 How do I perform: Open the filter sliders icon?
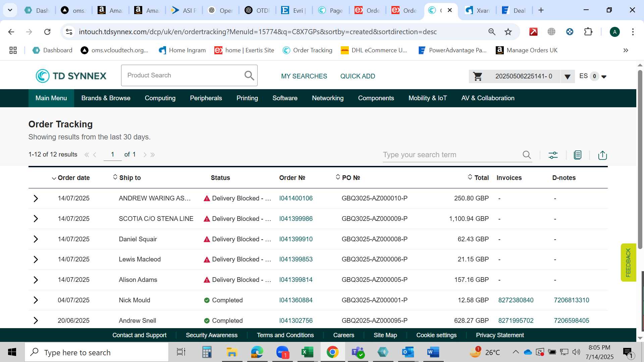tap(553, 155)
